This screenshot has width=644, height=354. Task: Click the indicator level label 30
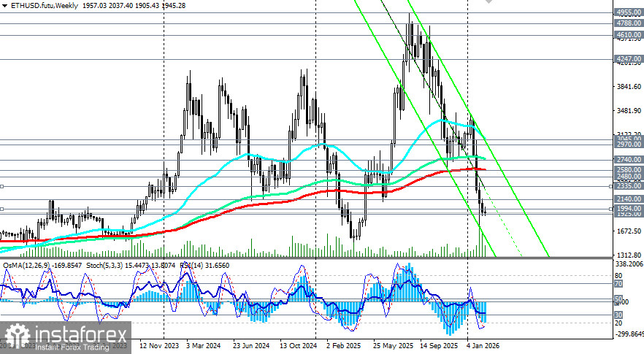tap(618, 315)
